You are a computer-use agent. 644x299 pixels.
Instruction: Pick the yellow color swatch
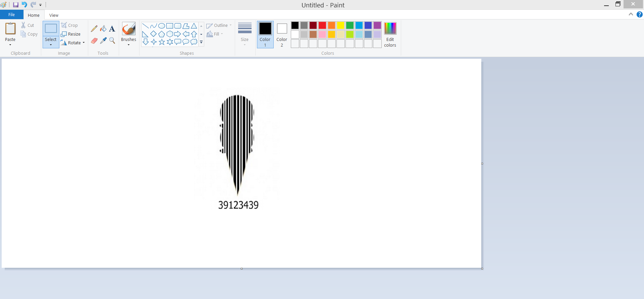[340, 26]
